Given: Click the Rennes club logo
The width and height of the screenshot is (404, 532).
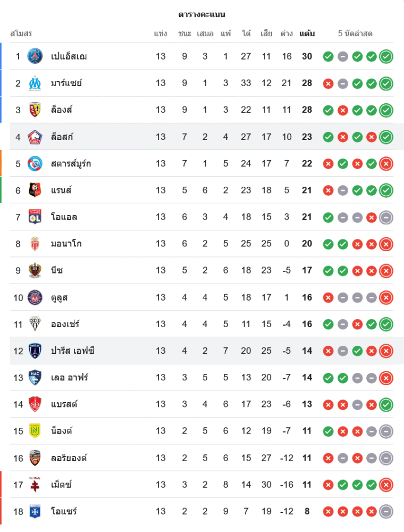Looking at the screenshot, I should pyautogui.click(x=35, y=190).
